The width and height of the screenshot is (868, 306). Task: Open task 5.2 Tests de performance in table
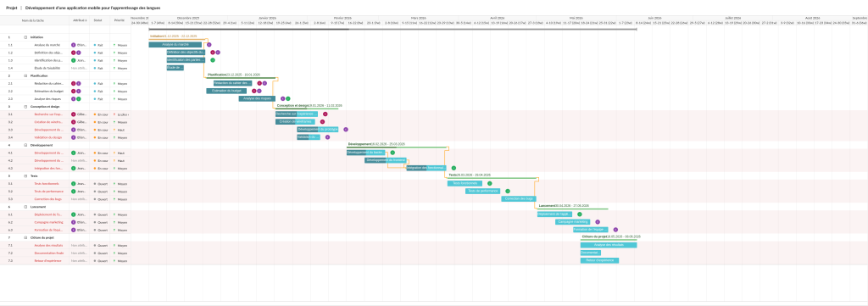tap(48, 191)
